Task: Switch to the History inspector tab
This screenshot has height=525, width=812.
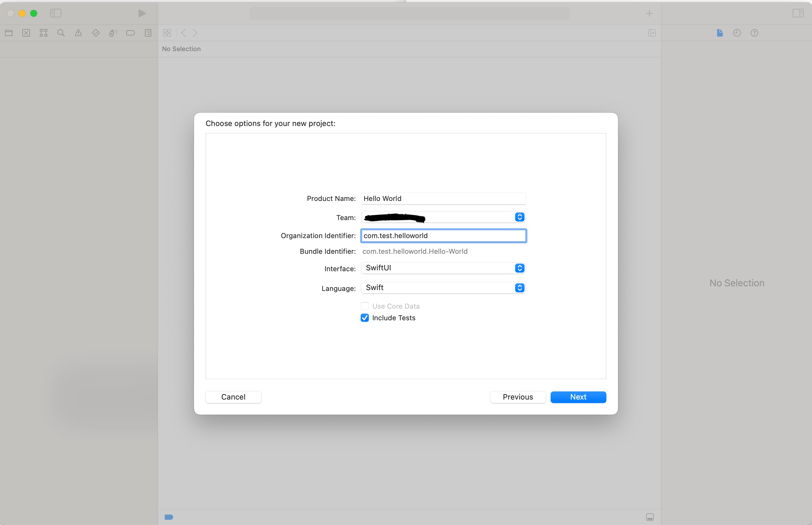Action: point(737,33)
